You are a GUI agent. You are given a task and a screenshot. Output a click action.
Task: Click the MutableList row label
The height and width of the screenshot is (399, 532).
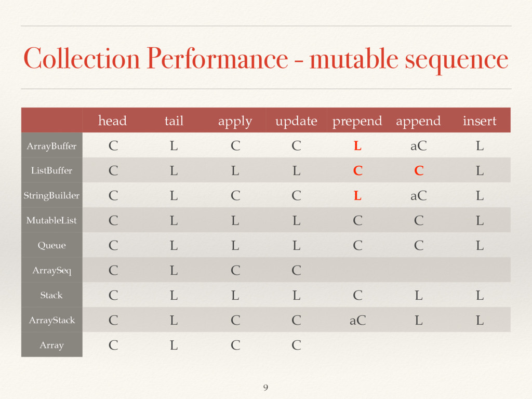click(51, 220)
